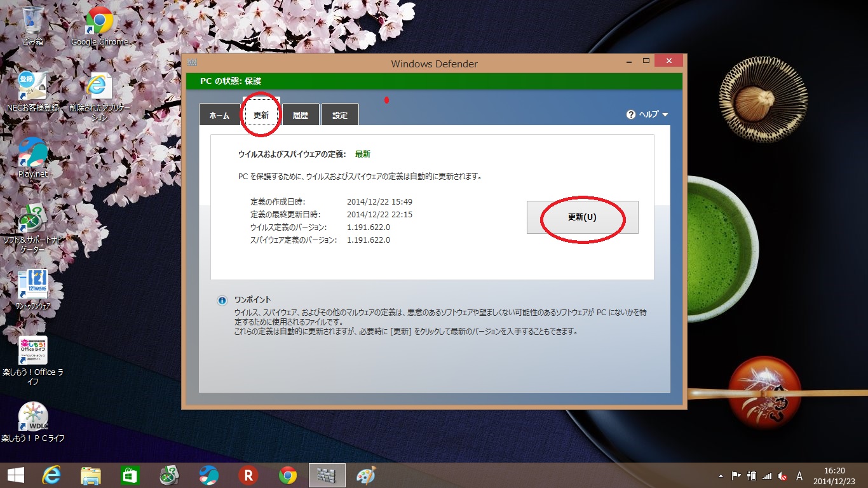Click the ウイルス定義のバージョン label

[x=288, y=227]
